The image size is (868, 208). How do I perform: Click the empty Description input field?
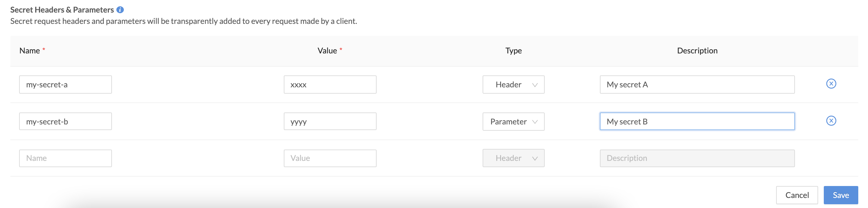click(x=697, y=158)
